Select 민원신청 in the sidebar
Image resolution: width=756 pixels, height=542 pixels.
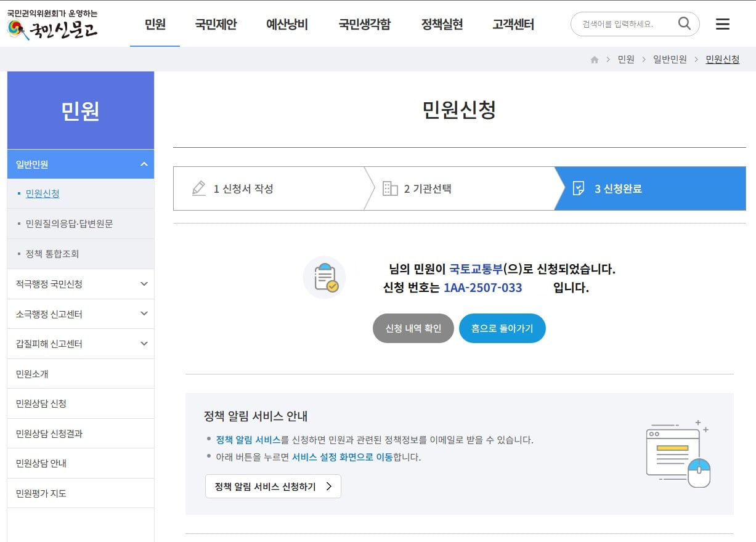43,193
